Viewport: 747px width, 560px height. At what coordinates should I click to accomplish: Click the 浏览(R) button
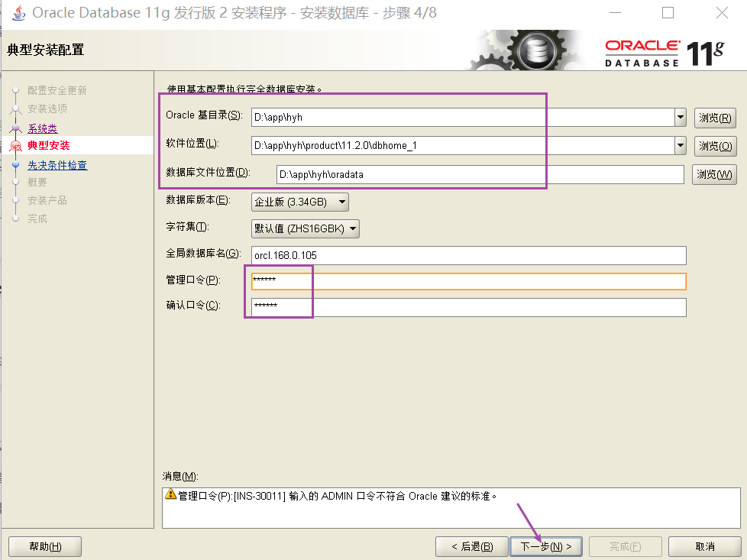click(715, 118)
